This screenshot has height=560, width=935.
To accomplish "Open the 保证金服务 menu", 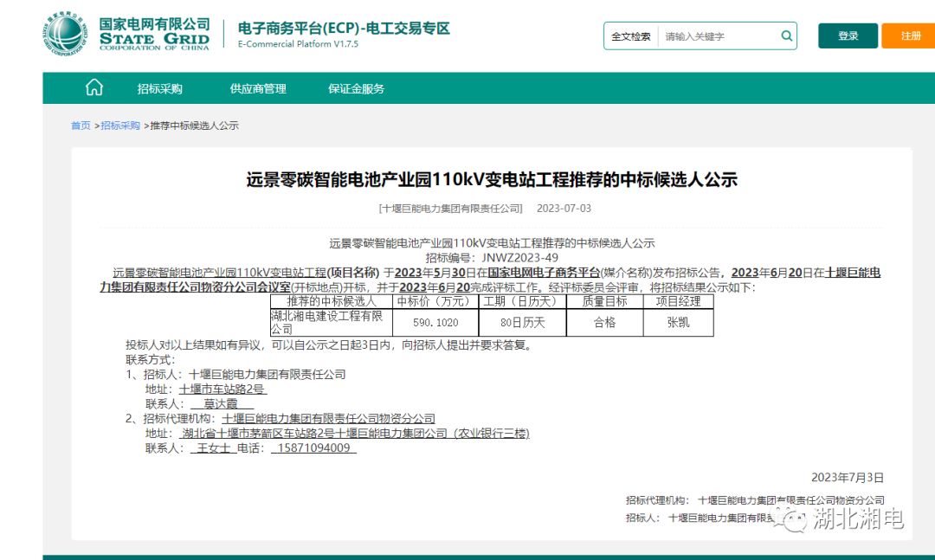I will coord(356,89).
